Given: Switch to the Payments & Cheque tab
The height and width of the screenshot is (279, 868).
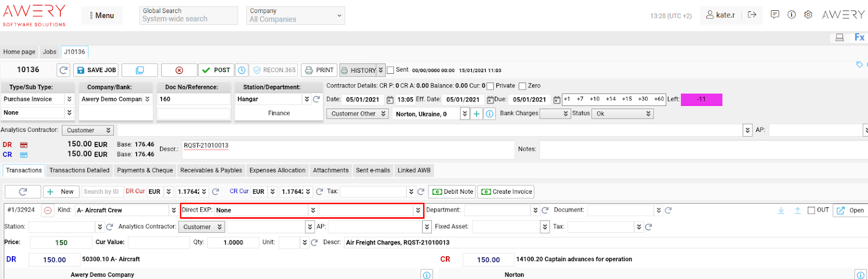Looking at the screenshot, I should click(x=145, y=170).
